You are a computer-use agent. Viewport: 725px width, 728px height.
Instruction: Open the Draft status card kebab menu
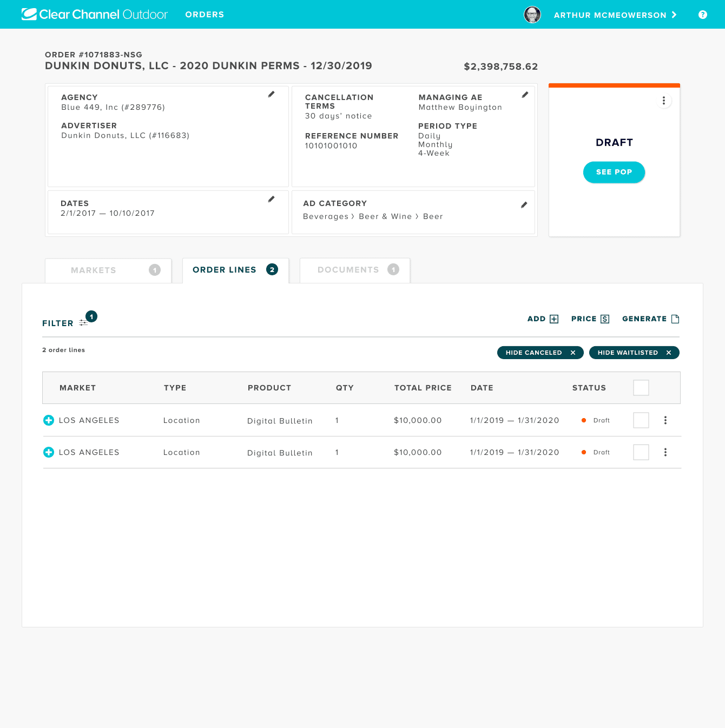664,101
